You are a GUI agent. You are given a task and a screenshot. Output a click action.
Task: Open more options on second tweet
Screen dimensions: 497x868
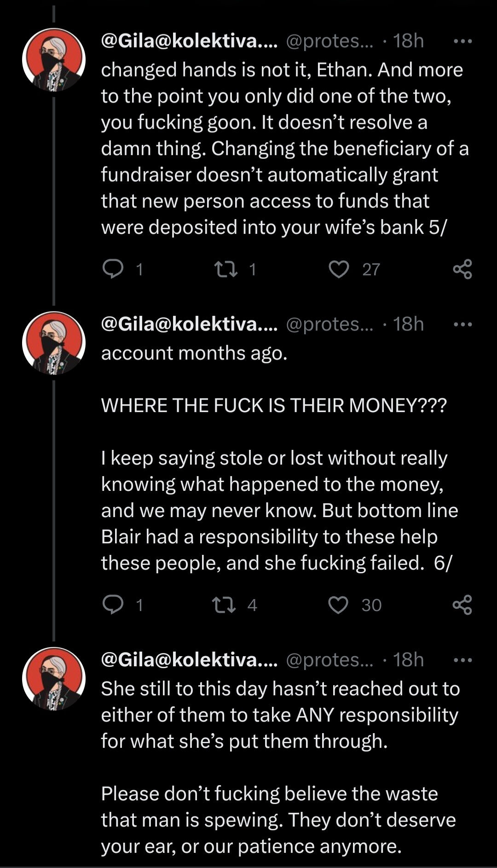(x=462, y=324)
